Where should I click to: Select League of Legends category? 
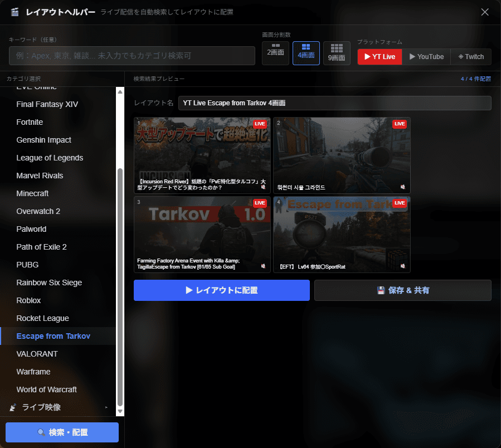pyautogui.click(x=58, y=158)
